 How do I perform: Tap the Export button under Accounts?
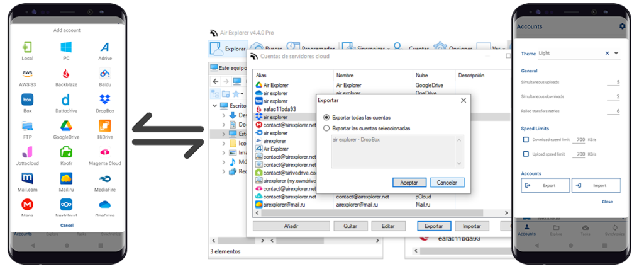(545, 185)
